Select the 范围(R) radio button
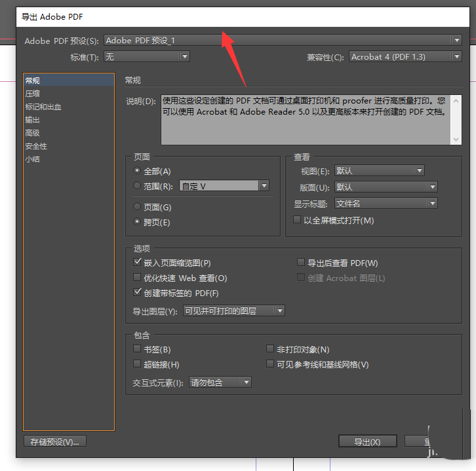This screenshot has width=476, height=471. (x=137, y=185)
